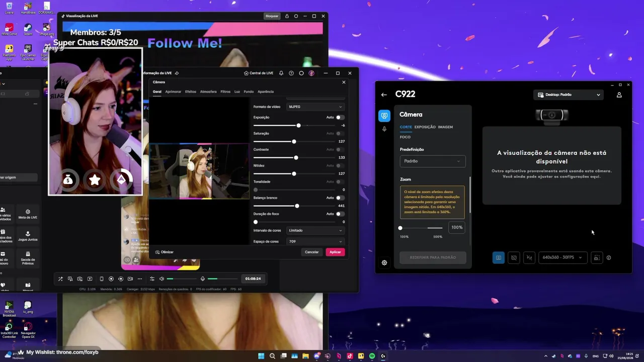This screenshot has width=644, height=362.
Task: Open the camera section in the C922 sidebar
Action: [384, 116]
